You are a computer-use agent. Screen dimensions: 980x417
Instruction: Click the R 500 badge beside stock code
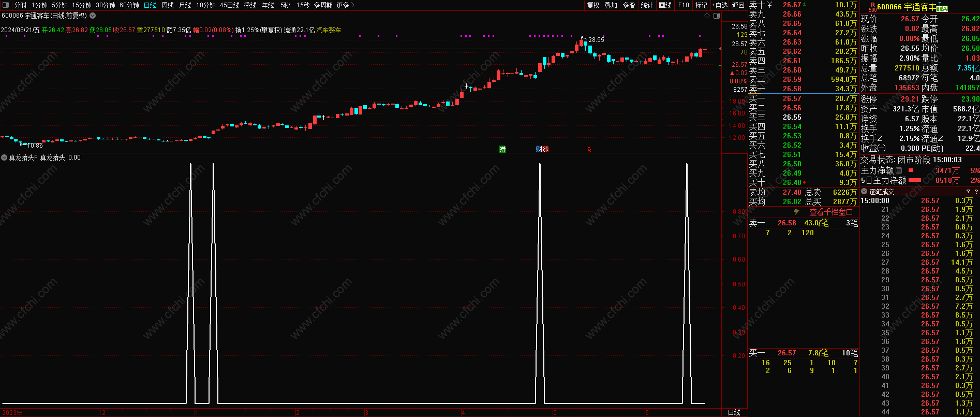[x=872, y=7]
